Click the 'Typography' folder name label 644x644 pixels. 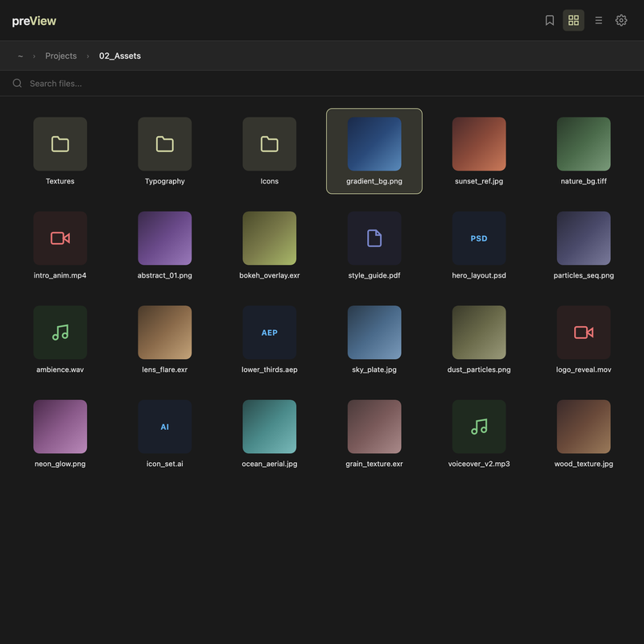165,181
